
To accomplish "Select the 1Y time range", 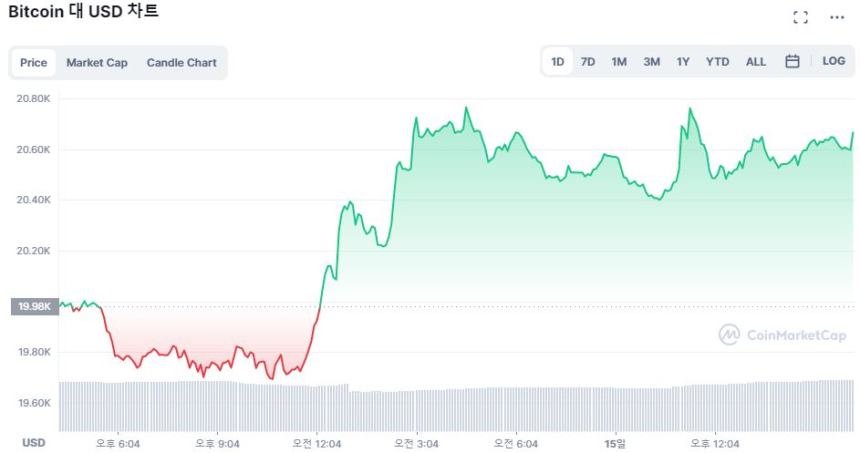I will (683, 62).
